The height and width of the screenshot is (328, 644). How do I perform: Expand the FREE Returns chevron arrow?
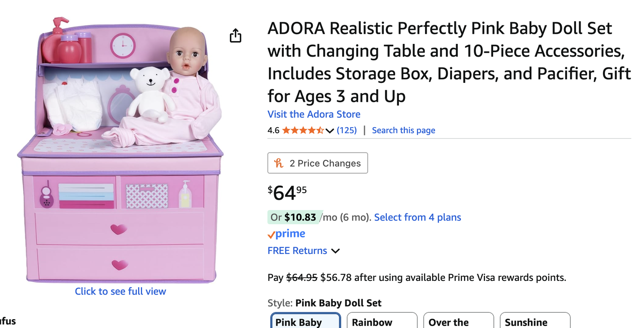coord(335,251)
